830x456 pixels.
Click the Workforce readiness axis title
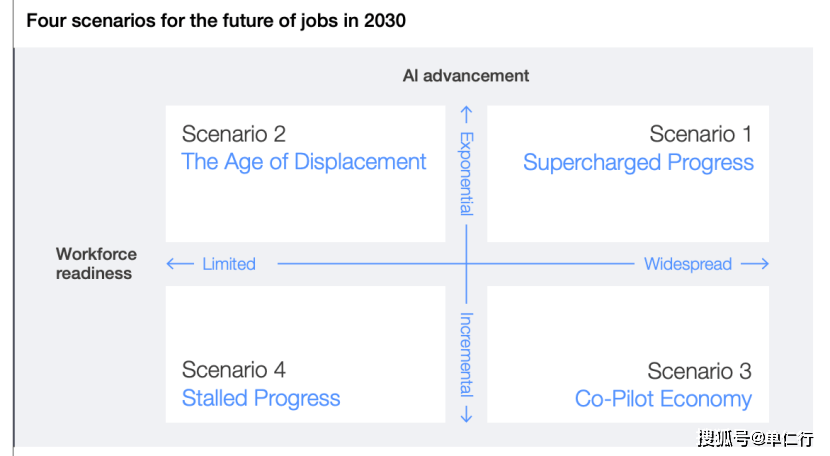(x=96, y=264)
